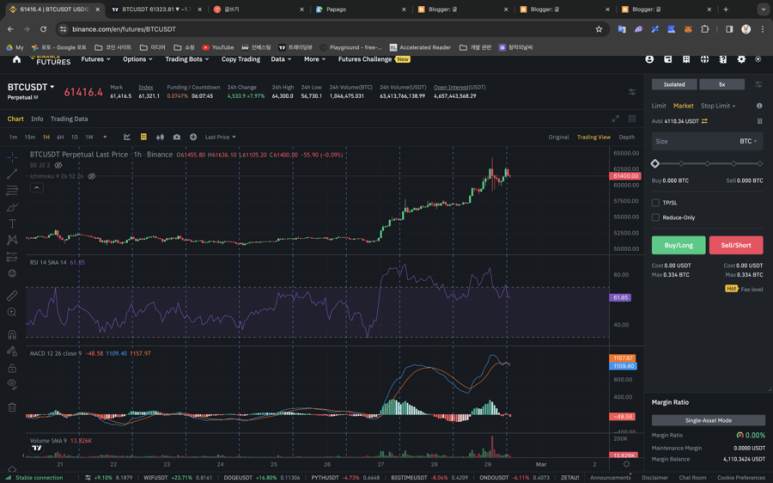Open the Isolated margin mode button

[x=674, y=84]
